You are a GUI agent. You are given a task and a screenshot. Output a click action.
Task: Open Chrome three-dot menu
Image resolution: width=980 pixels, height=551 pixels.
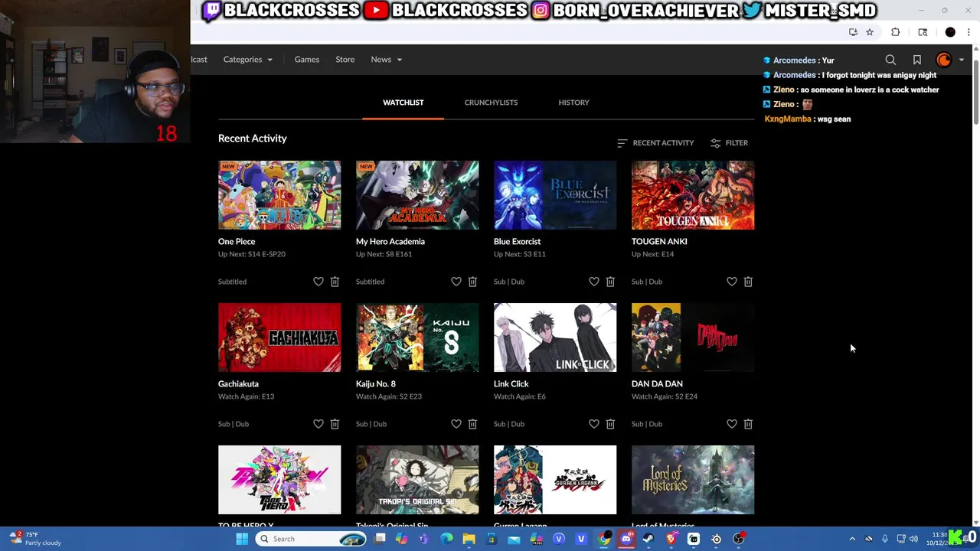[969, 32]
